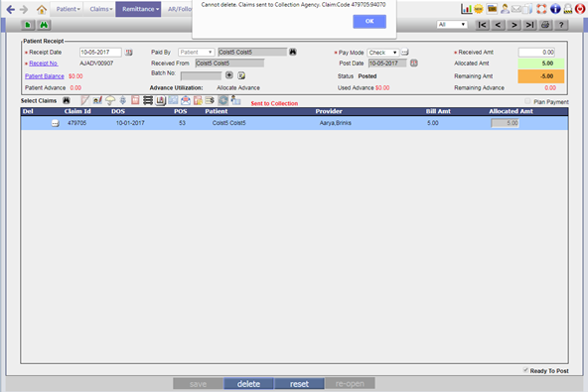The width and height of the screenshot is (588, 392).
Task: Click the green binoculars search icon
Action: tap(44, 25)
